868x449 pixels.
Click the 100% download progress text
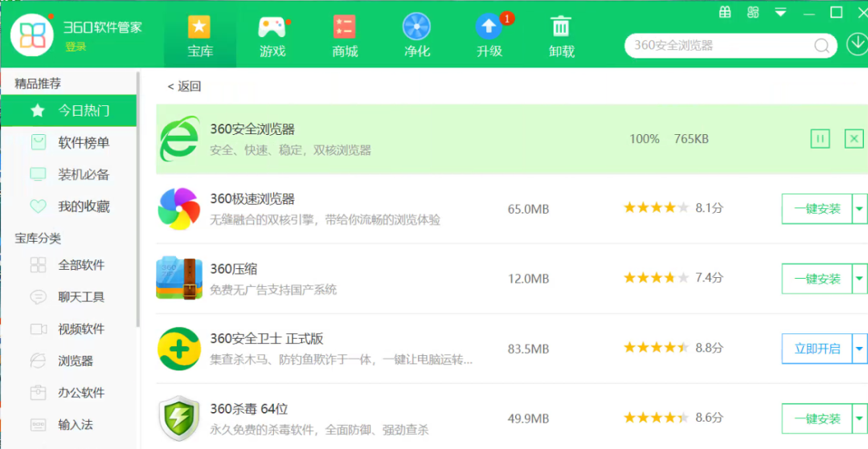[x=645, y=139]
